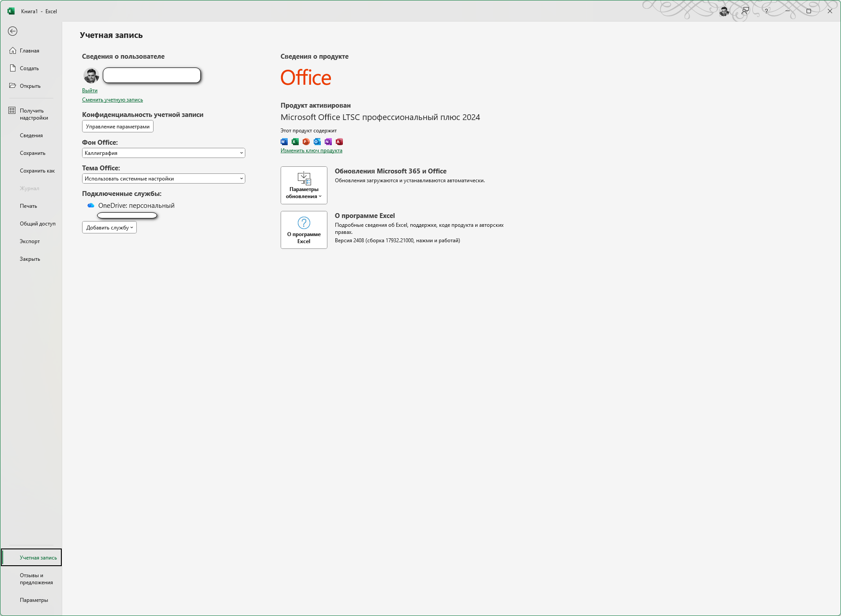Click the OneDrive: персональный service text
841x616 pixels.
[136, 206]
